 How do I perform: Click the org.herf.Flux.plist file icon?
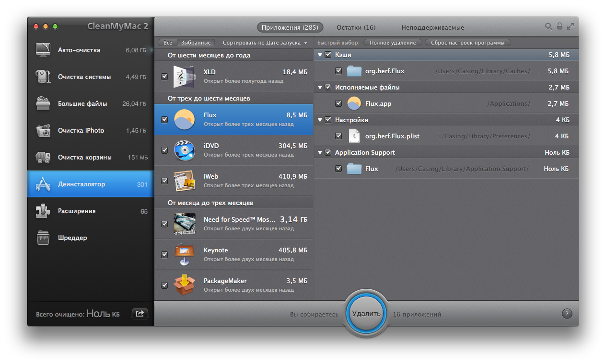(354, 136)
